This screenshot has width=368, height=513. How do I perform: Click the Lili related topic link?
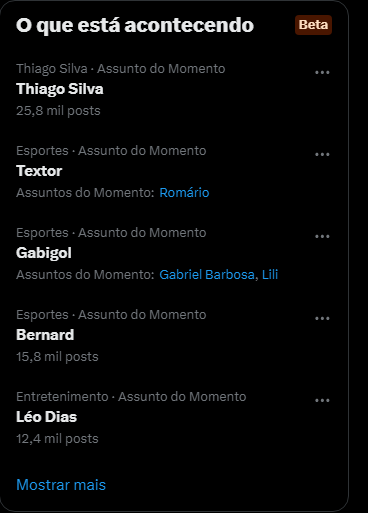click(x=270, y=275)
